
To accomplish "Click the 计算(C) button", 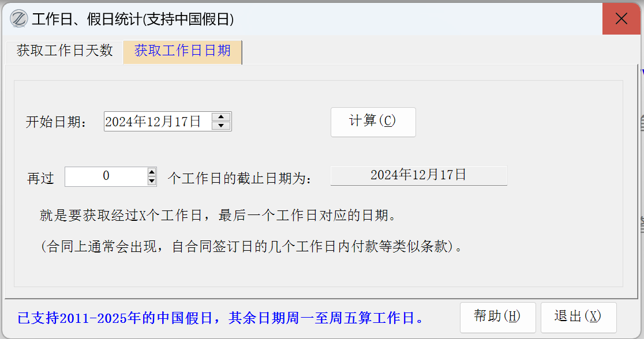I will 373,122.
